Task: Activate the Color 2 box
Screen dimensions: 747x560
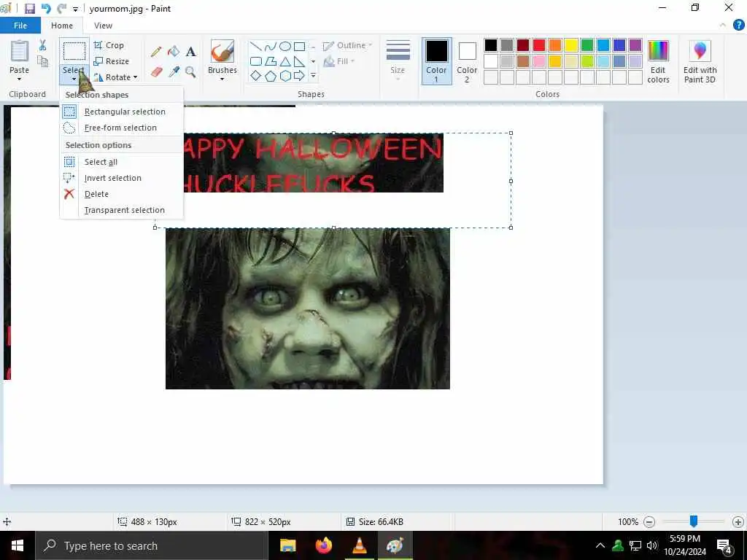Action: [x=467, y=61]
